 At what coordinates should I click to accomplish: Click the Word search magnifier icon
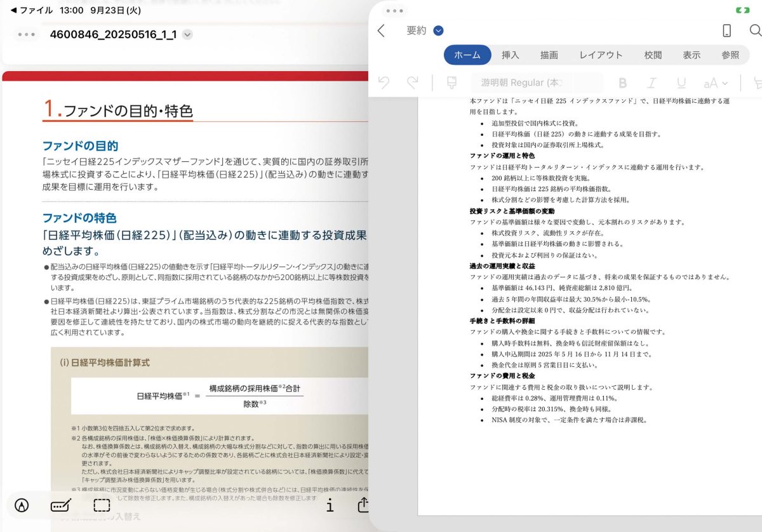click(754, 30)
